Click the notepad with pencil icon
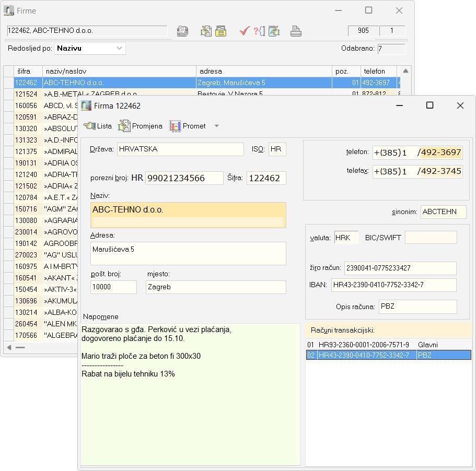The height and width of the screenshot is (471, 476). coord(274,31)
